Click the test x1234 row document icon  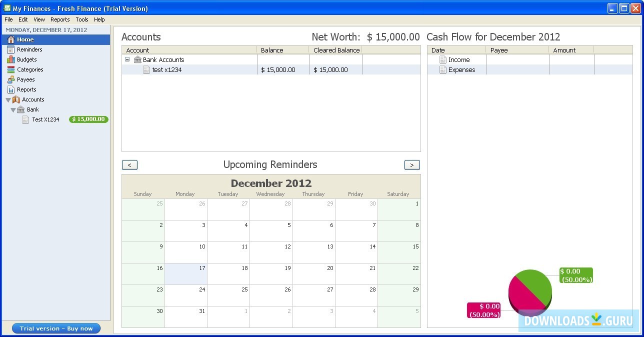click(x=146, y=70)
